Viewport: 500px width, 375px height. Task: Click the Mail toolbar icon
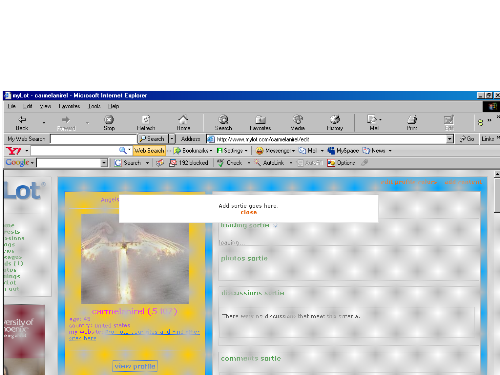click(x=373, y=122)
